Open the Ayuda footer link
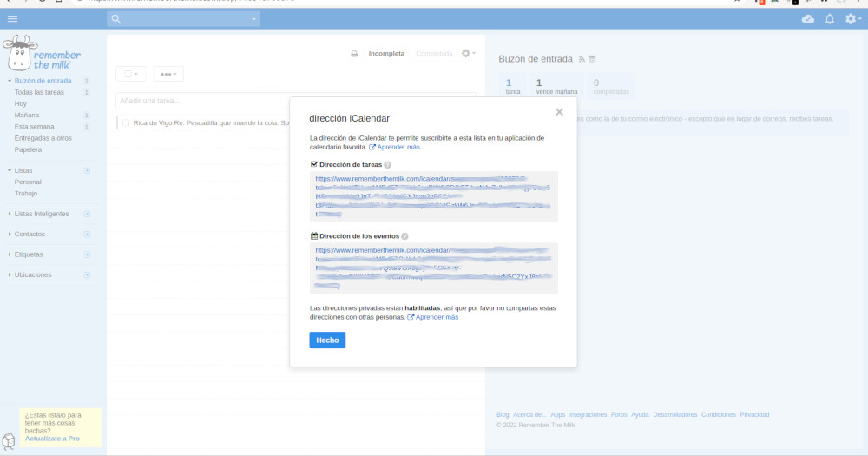 point(640,415)
